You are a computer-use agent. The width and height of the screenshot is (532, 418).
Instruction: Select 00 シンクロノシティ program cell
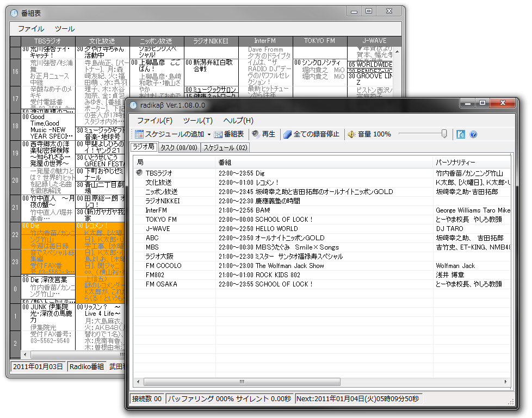pyautogui.click(x=320, y=72)
